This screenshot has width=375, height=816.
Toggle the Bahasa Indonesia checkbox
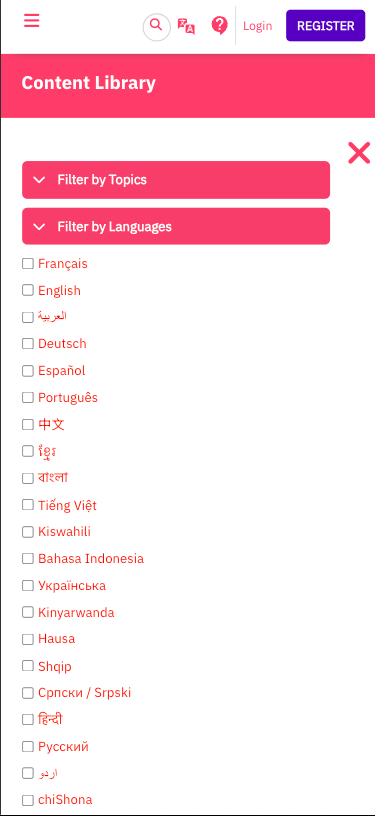[x=28, y=558]
